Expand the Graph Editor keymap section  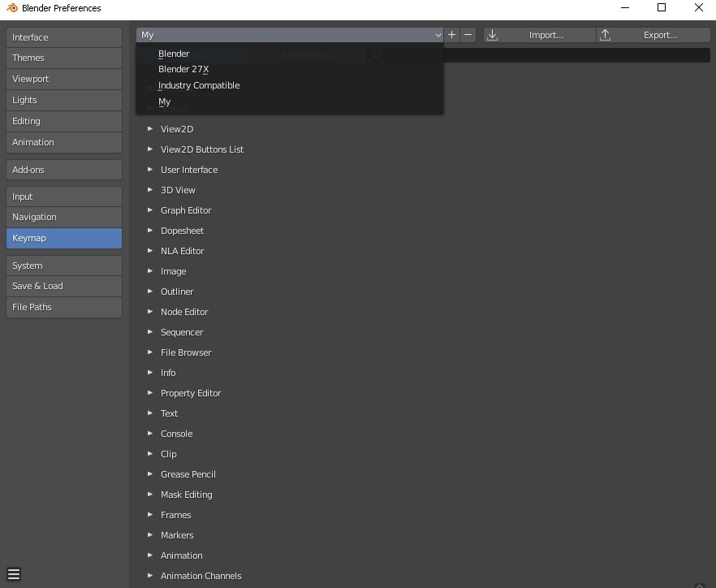[149, 210]
